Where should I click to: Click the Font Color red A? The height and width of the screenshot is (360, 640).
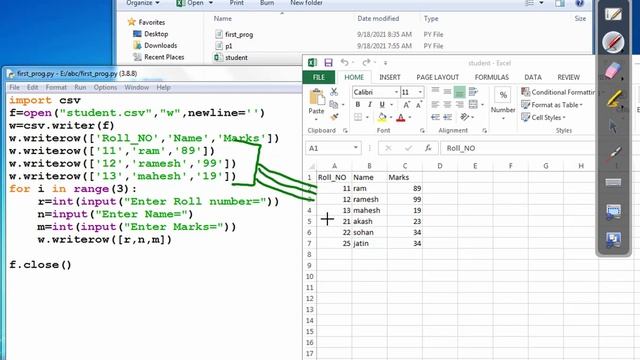pyautogui.click(x=401, y=118)
